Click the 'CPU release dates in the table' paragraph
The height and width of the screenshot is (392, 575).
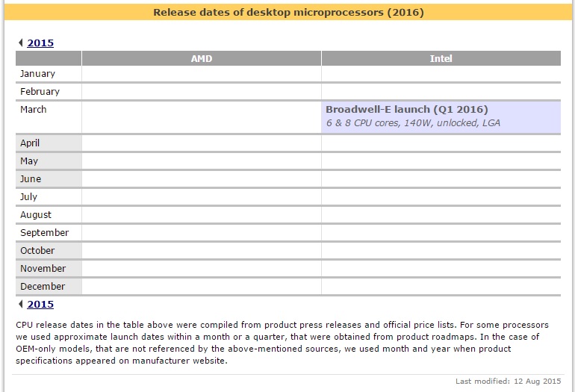(282, 343)
